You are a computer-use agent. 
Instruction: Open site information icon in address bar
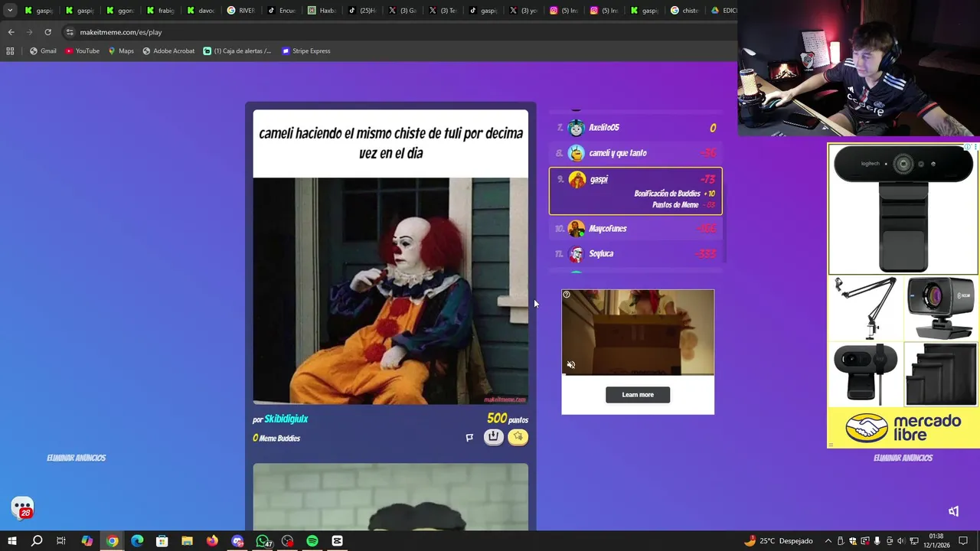coord(70,32)
